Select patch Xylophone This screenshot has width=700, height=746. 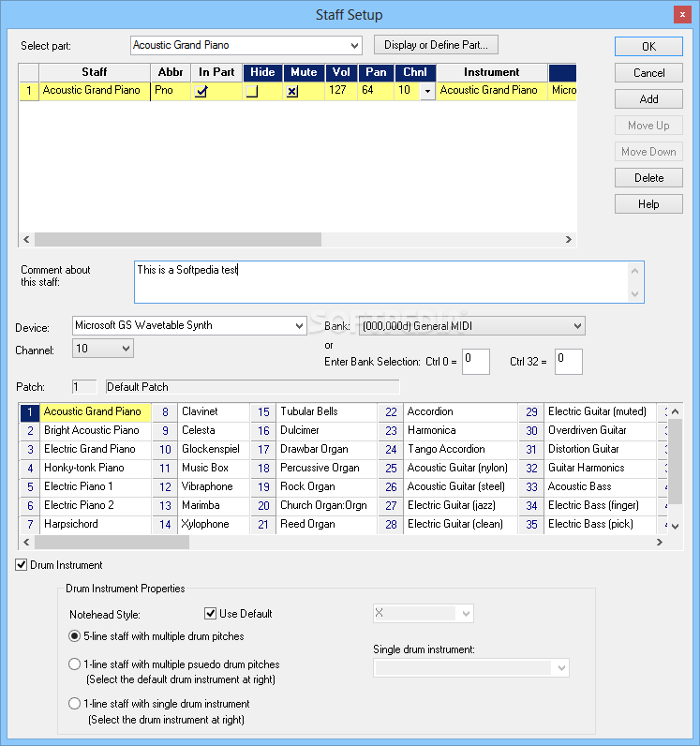214,524
